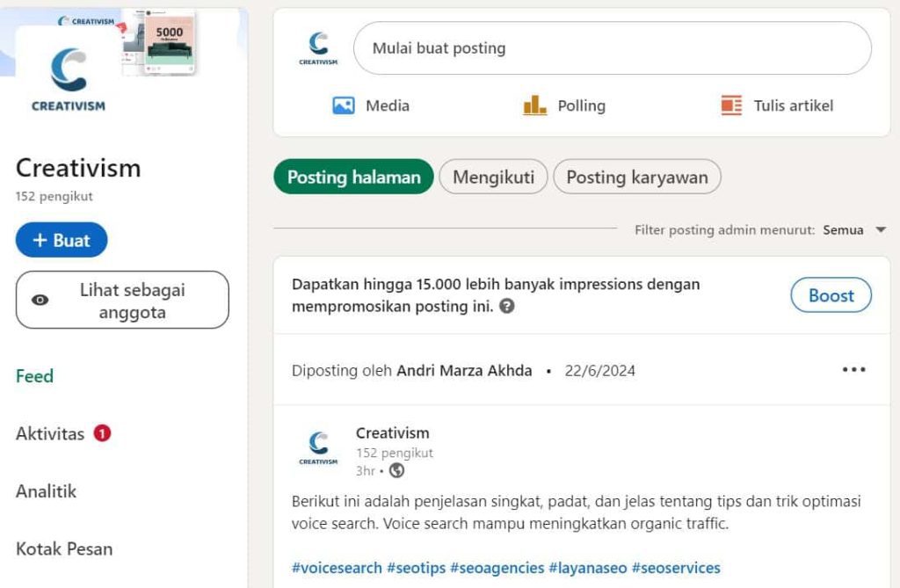Open post options via three-dot menu

[x=853, y=369]
